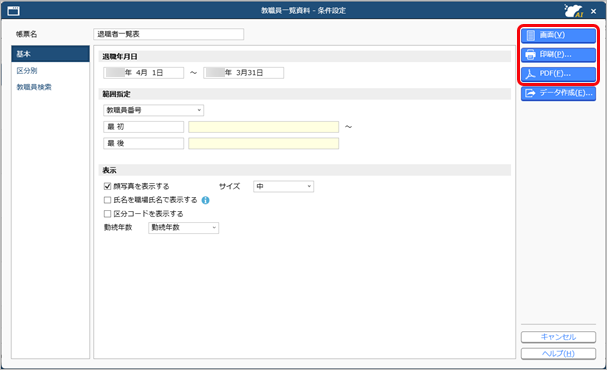Click the 画面(V) preview button
The width and height of the screenshot is (607, 370).
(x=558, y=35)
